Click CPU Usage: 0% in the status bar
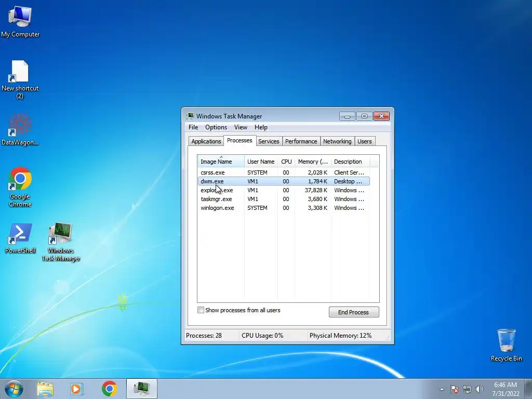The image size is (532, 399). tap(262, 336)
